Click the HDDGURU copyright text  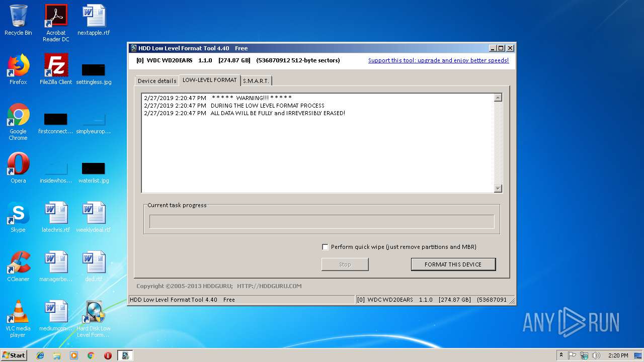tap(219, 286)
